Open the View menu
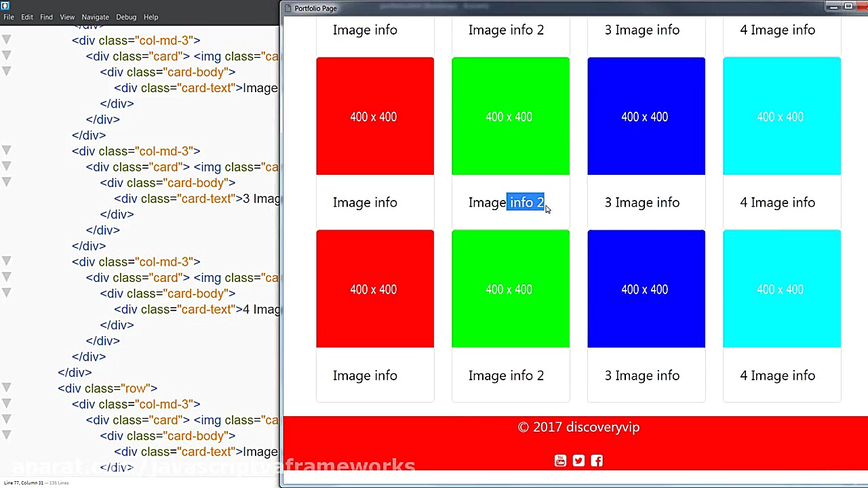Screen dimensions: 868x488 [66, 17]
